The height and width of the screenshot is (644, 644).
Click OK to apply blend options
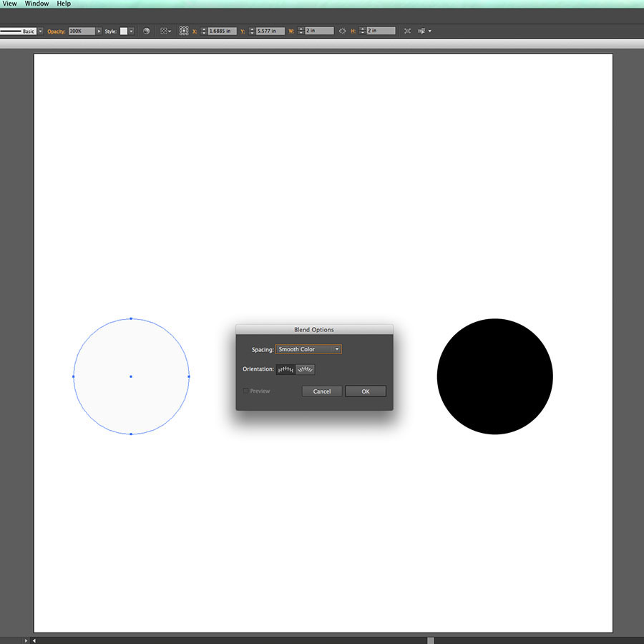[x=366, y=391]
